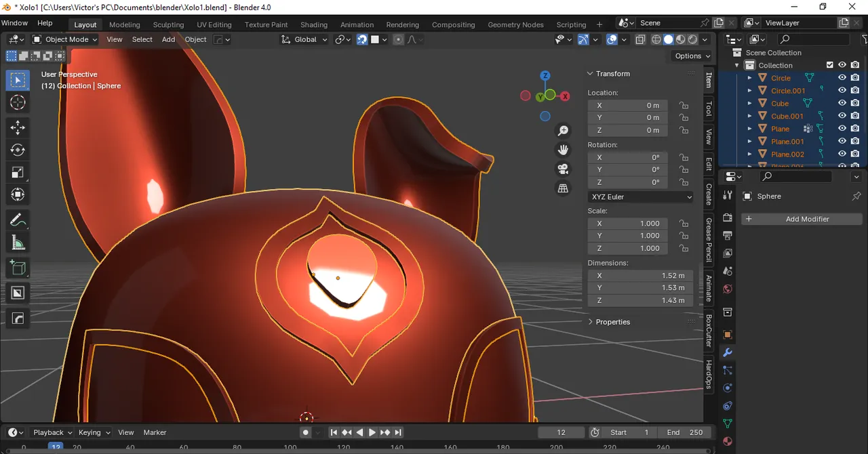Open the Object properties tab
Screen dimensions: 868x454
(728, 335)
